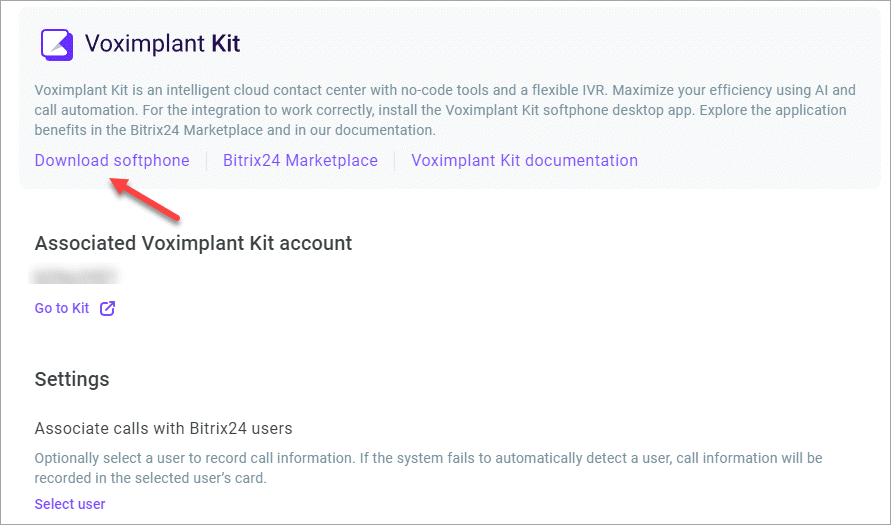Open the Voximplant Kit documentation link

[x=524, y=160]
